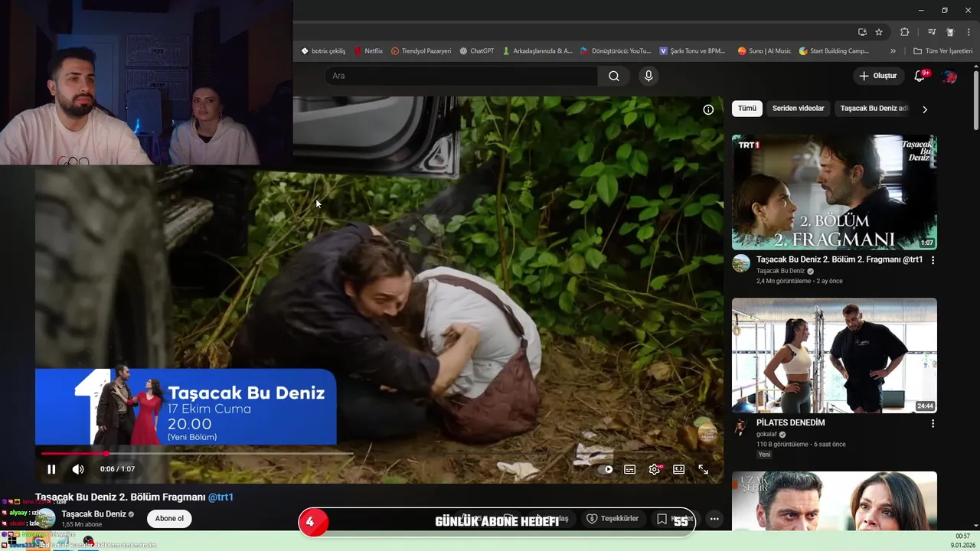Open the ChatGPT bookmark
This screenshot has height=551, width=980.
point(476,51)
